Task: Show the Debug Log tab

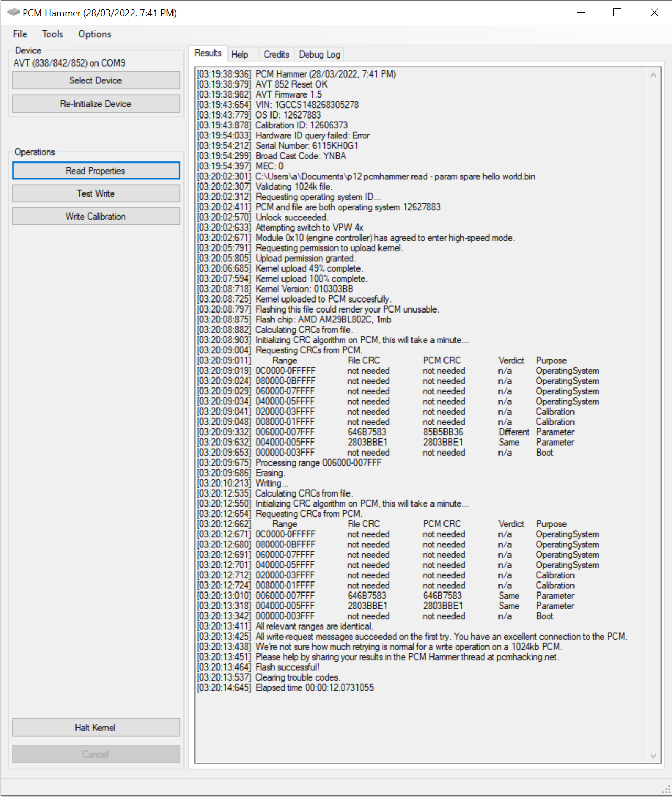Action: pos(319,55)
